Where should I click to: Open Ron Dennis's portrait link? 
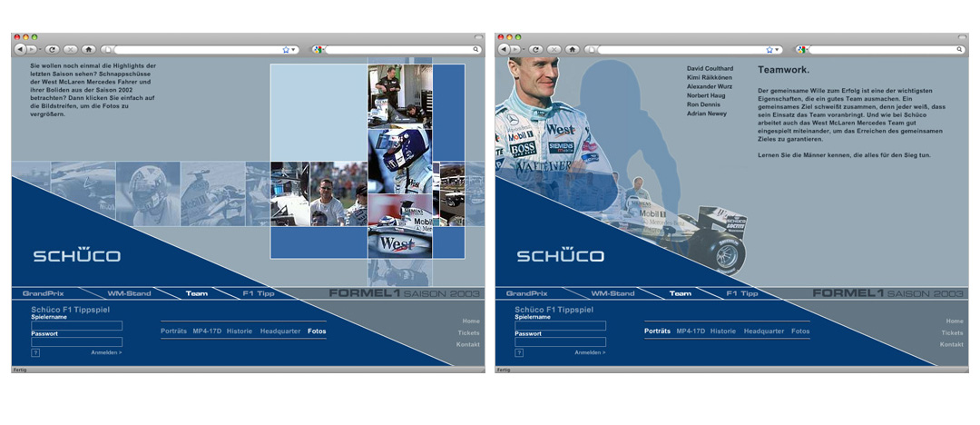click(702, 104)
